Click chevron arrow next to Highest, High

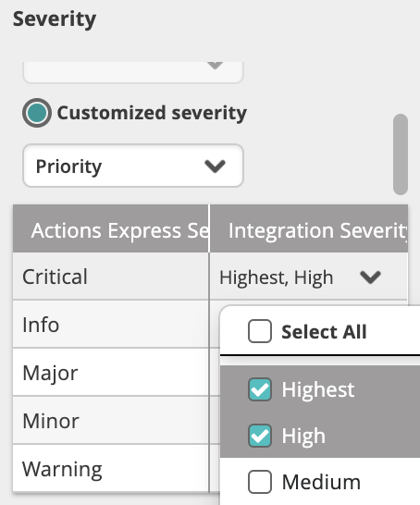pos(370,277)
